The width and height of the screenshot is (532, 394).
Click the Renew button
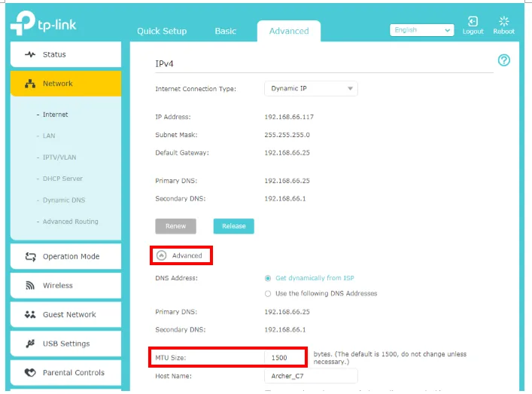pyautogui.click(x=176, y=226)
